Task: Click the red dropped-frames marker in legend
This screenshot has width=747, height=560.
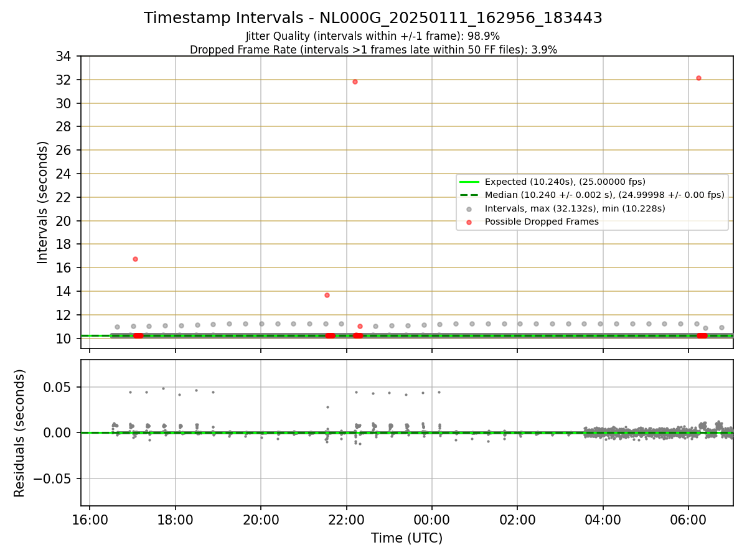Action: (x=469, y=222)
